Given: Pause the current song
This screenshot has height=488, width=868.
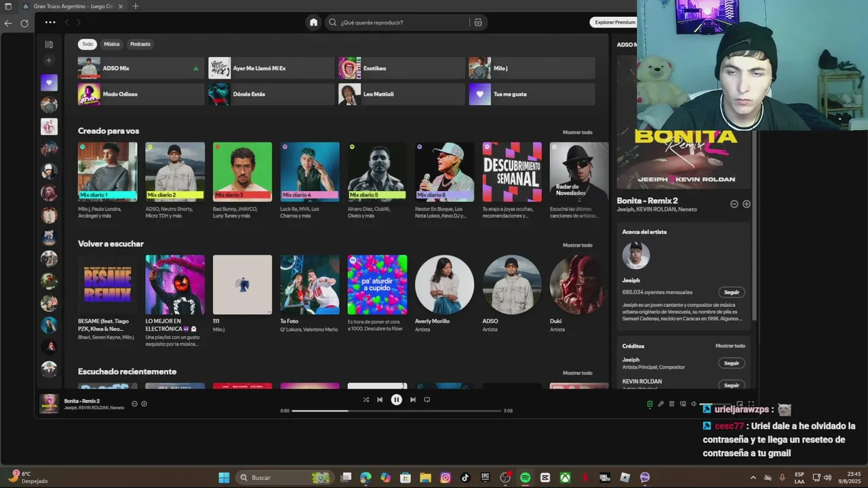Looking at the screenshot, I should (397, 400).
